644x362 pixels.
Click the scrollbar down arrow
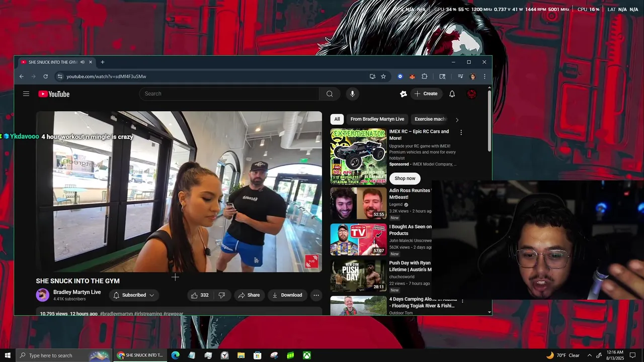coord(490,312)
